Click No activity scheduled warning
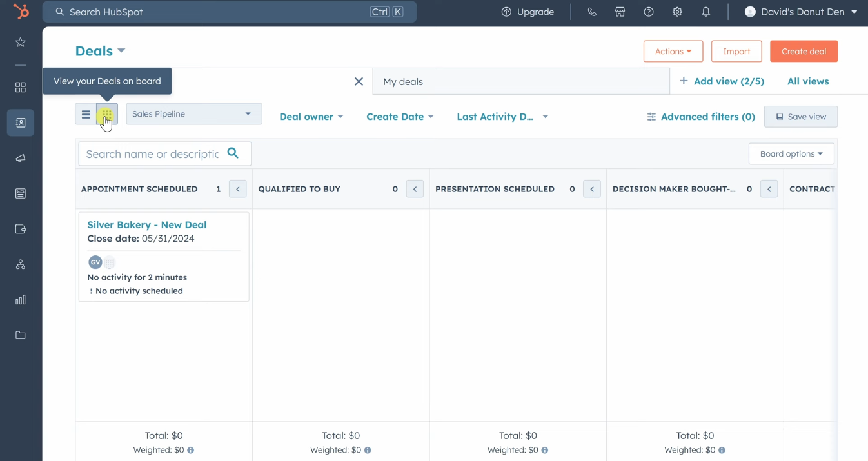The width and height of the screenshot is (868, 461). point(136,291)
